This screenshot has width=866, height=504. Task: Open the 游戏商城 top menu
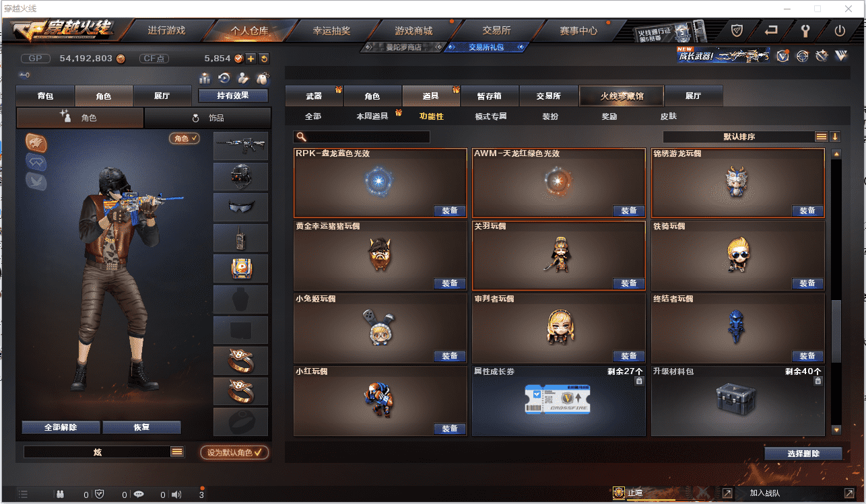tap(413, 30)
